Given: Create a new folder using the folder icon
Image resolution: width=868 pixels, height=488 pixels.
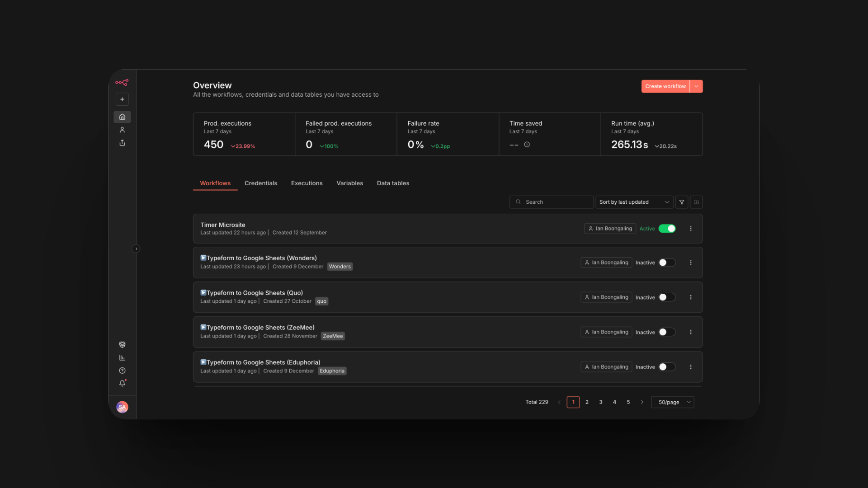Looking at the screenshot, I should pos(696,202).
